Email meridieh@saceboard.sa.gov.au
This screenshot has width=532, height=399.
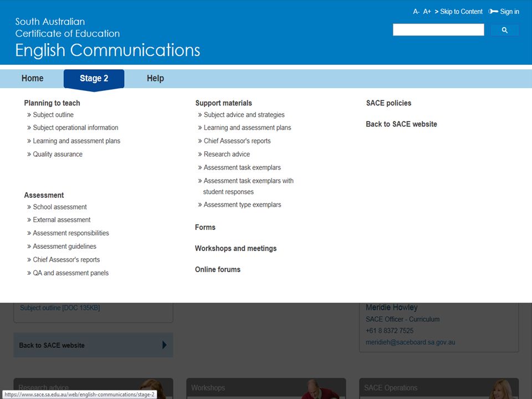(410, 342)
